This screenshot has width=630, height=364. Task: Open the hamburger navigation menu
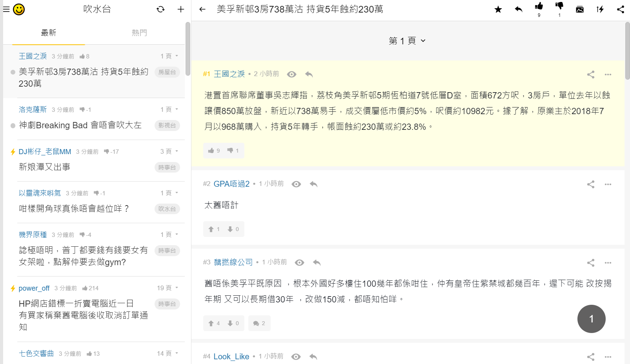(6, 9)
